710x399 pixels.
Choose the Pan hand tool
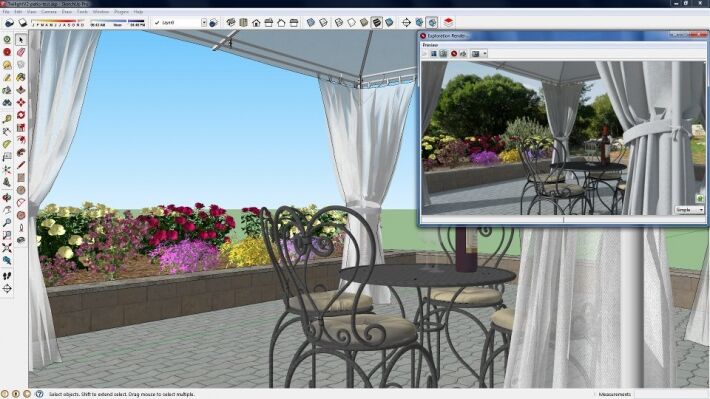click(7, 210)
